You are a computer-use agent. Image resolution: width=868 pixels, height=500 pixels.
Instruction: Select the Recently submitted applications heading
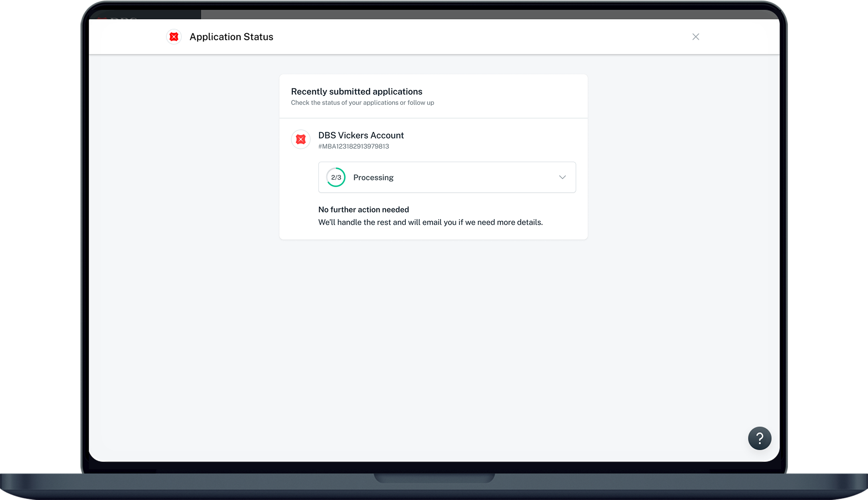point(356,92)
